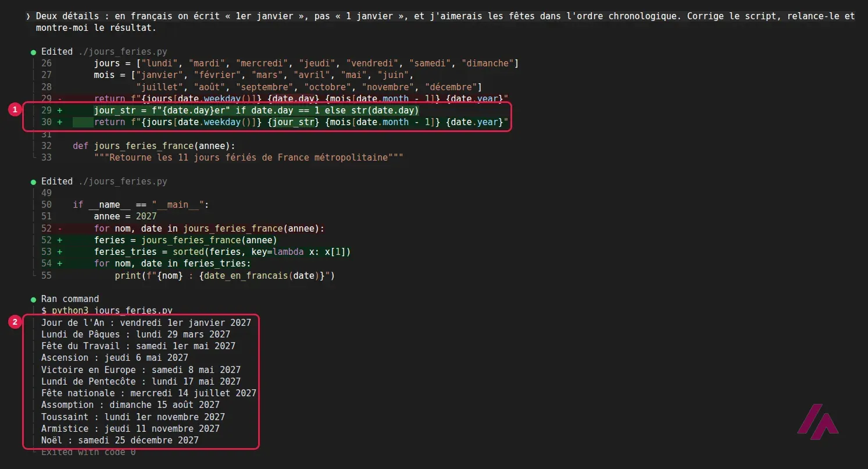Select removed line "for nom, date in jours_feries_france(annee):"
The height and width of the screenshot is (469, 868).
[x=209, y=228]
